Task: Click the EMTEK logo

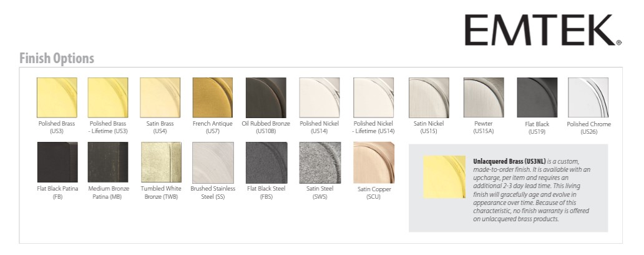Action: point(543,30)
